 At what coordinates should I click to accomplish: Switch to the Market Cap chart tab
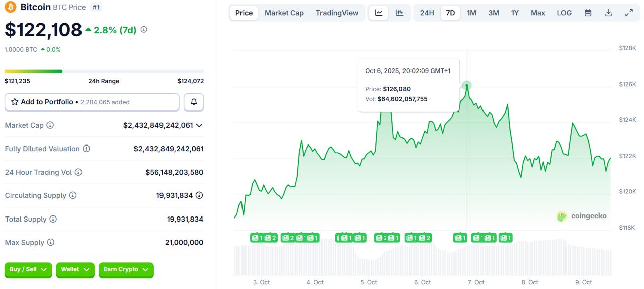pyautogui.click(x=284, y=13)
